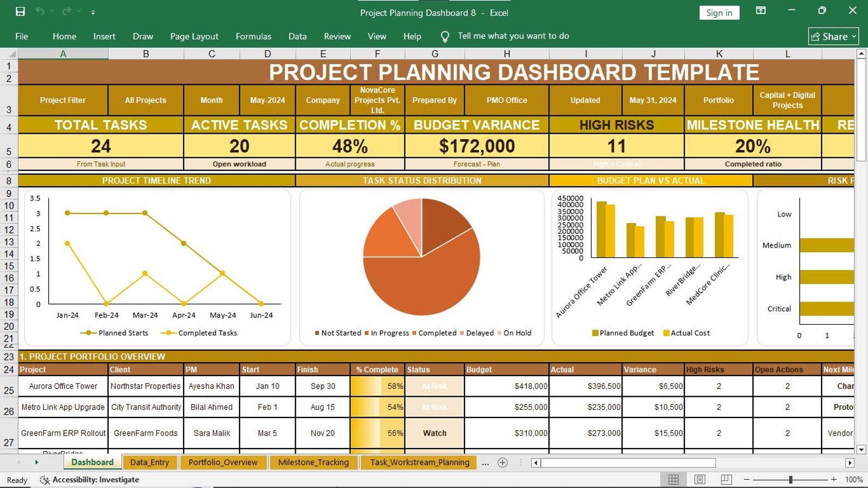Click next sheet navigation arrow
868x488 pixels.
(x=37, y=462)
